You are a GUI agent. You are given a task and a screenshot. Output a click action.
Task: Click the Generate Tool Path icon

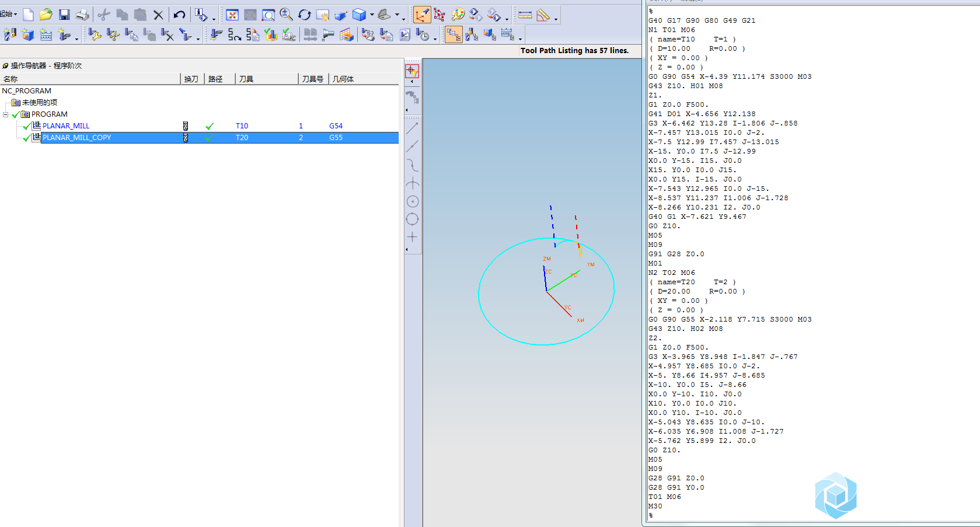click(x=217, y=35)
